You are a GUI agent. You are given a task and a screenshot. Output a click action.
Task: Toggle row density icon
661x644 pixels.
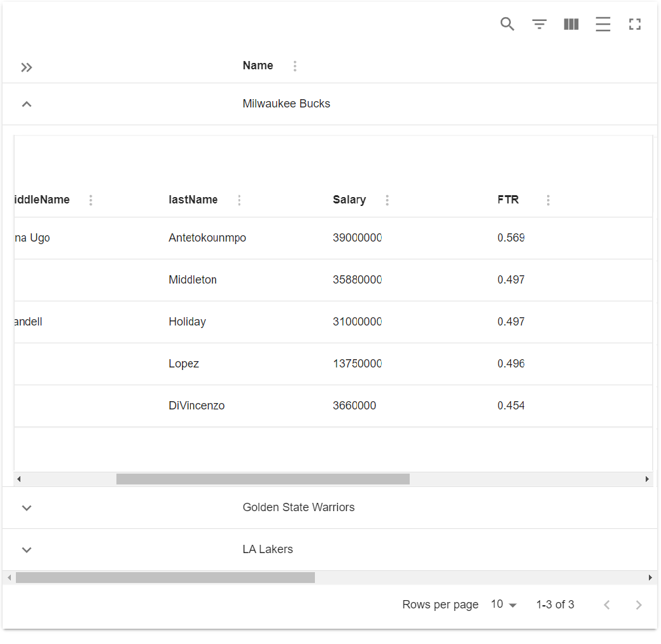click(603, 24)
